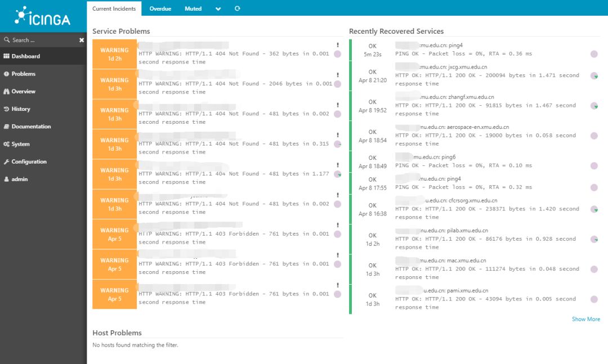Screen dimensions: 608x364
Task: Open Configuration in the sidebar
Action: point(43,161)
